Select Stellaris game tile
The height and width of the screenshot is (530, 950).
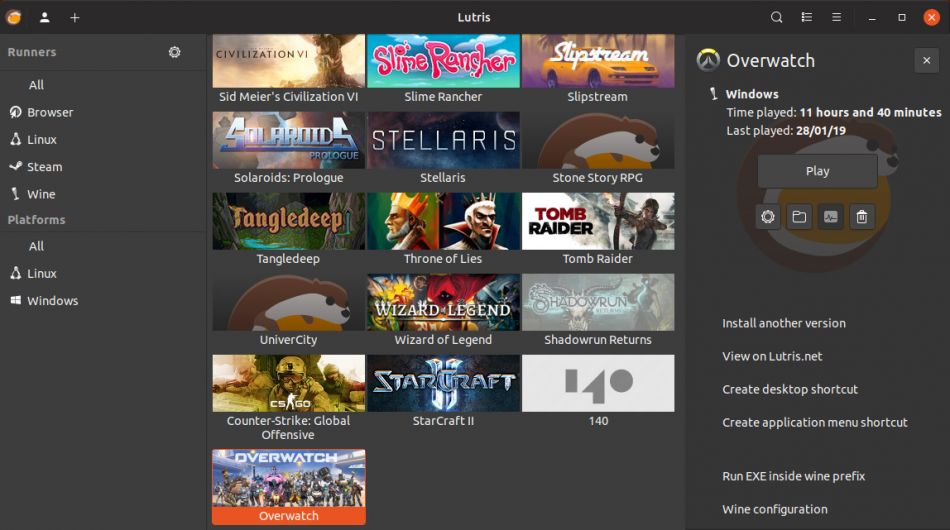[443, 148]
